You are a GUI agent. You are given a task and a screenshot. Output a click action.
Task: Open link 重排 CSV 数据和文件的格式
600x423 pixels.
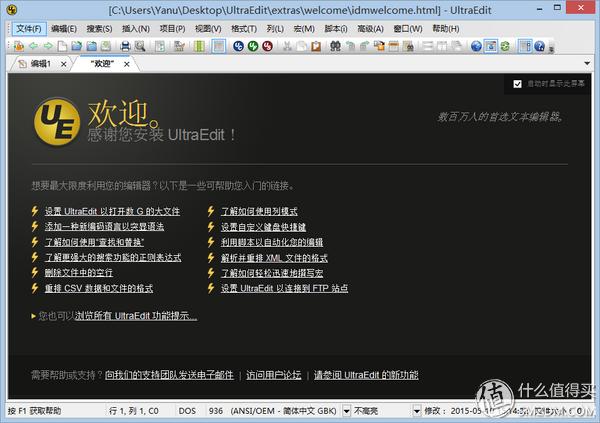(99, 288)
